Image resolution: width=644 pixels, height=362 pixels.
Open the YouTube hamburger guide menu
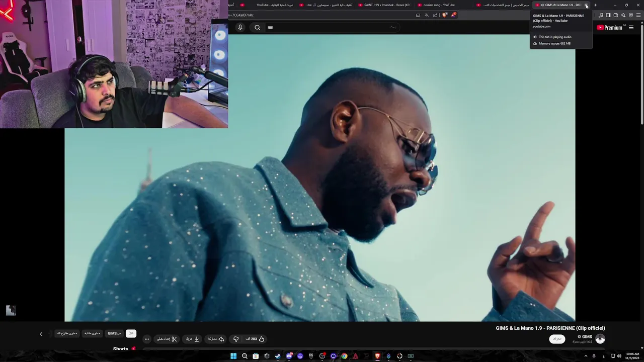click(x=631, y=28)
